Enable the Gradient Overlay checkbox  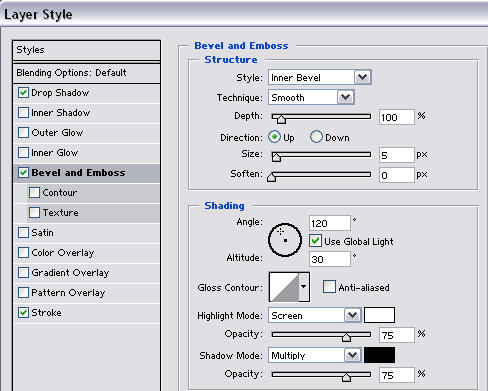(x=23, y=272)
